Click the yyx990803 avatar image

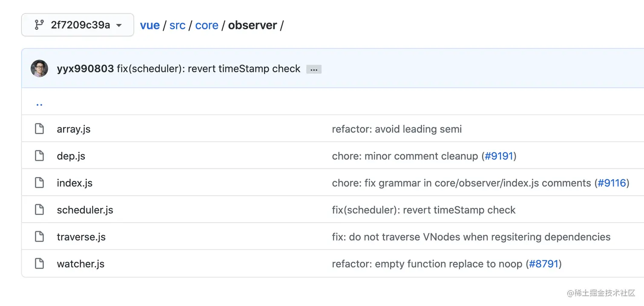click(x=39, y=69)
